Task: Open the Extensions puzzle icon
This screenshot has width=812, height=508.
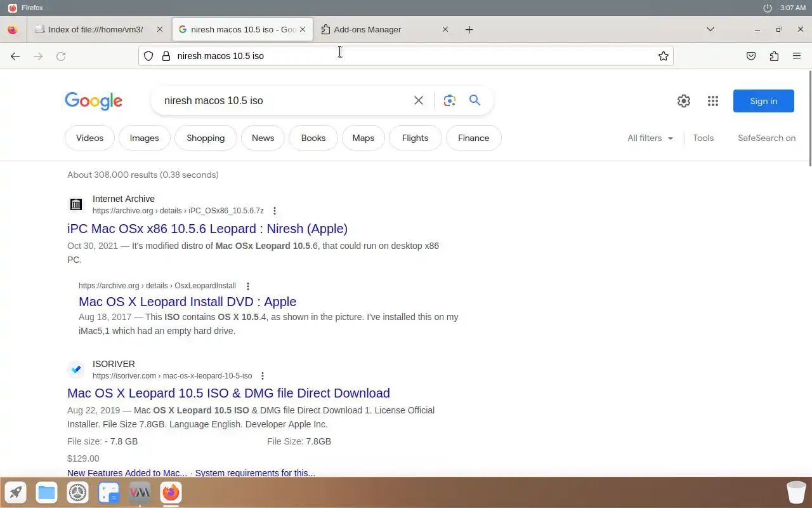Action: [774, 56]
